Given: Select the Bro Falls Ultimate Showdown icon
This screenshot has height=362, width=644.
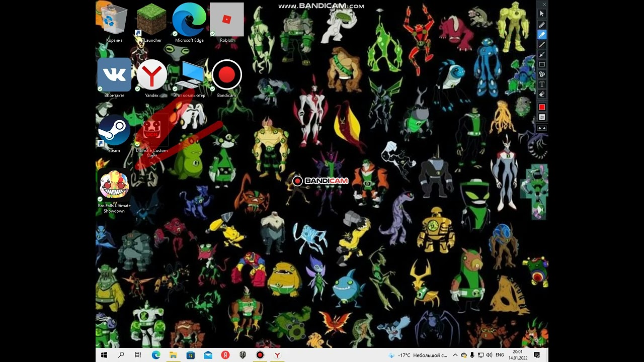Looking at the screenshot, I should pos(114,191).
